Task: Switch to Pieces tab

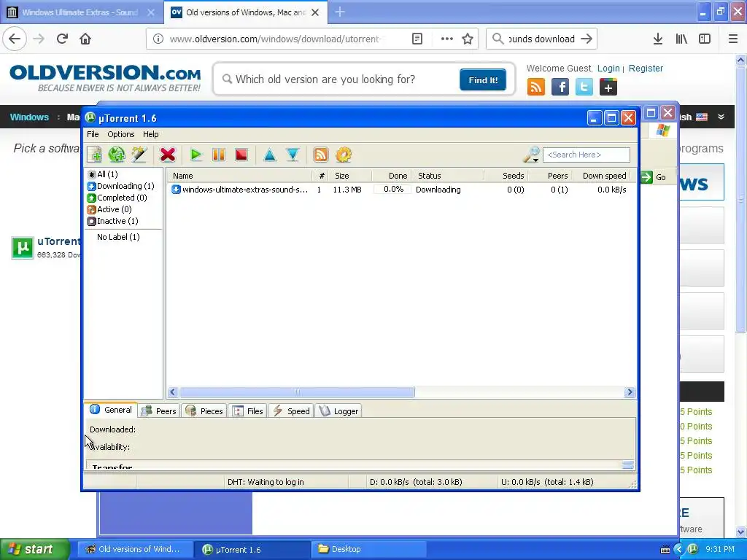Action: click(204, 411)
